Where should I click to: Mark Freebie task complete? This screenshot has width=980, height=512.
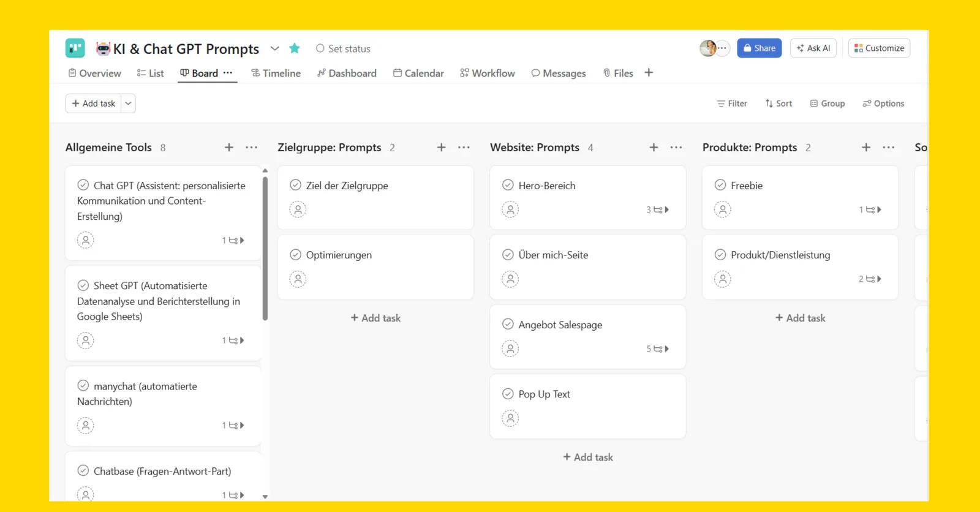720,185
